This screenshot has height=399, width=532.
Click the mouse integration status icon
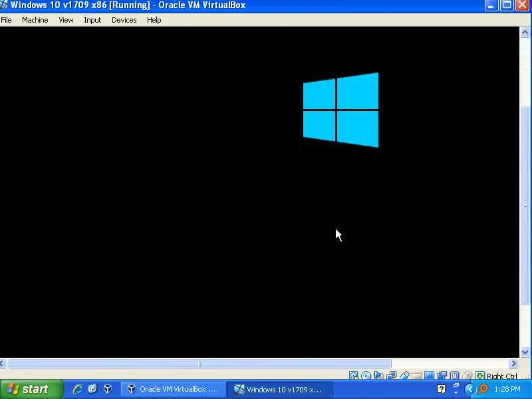pos(467,375)
